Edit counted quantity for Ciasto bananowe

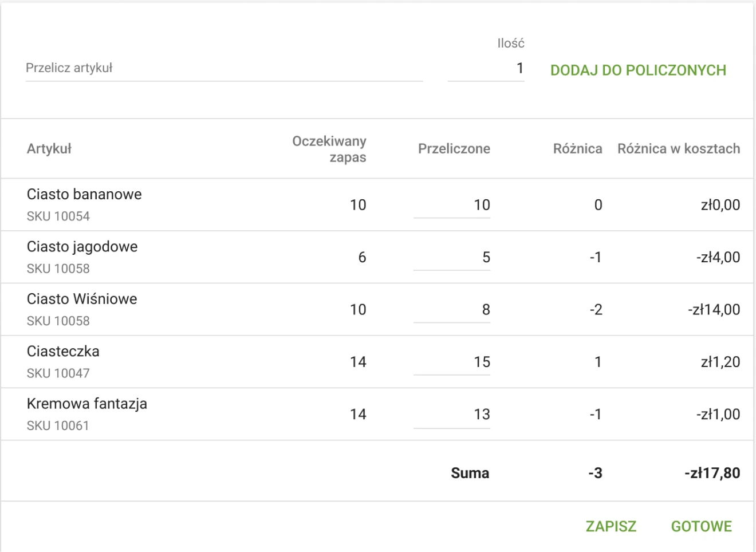pos(452,205)
